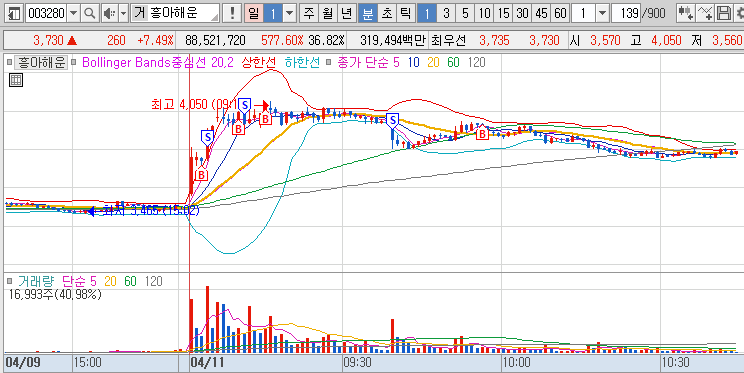Open stock search magnifier icon
The image size is (744, 373).
pyautogui.click(x=90, y=13)
